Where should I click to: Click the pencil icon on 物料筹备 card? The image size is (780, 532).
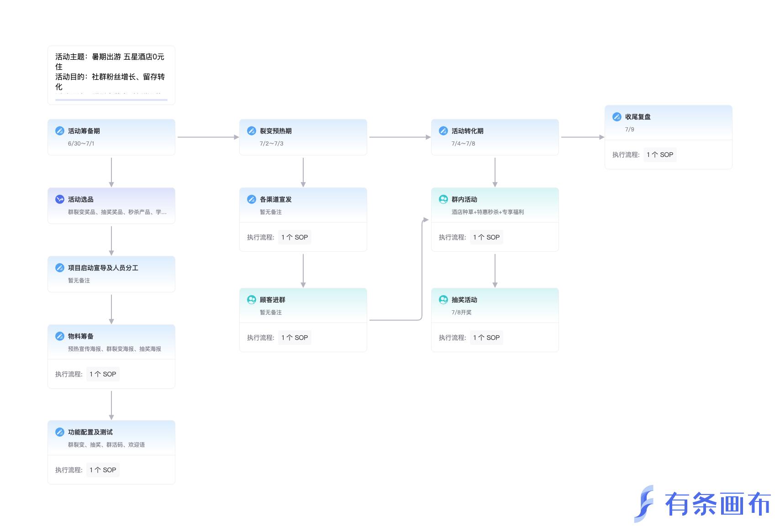tap(60, 336)
